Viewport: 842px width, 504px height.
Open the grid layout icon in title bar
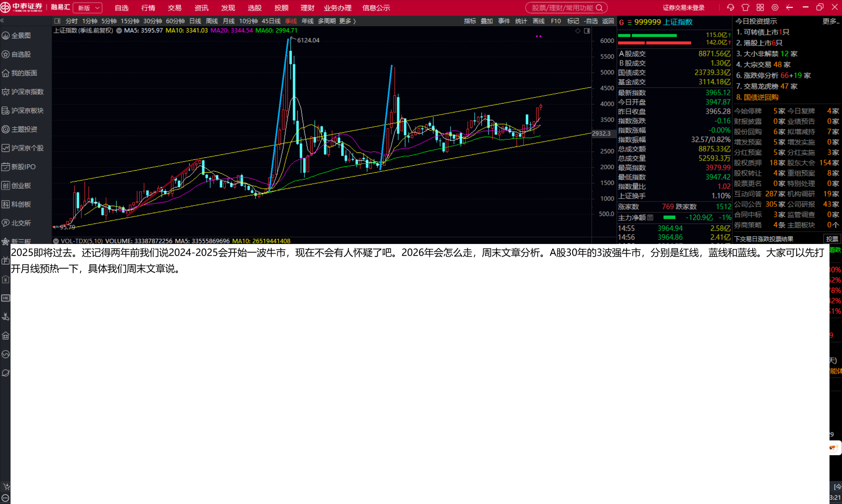tap(760, 8)
